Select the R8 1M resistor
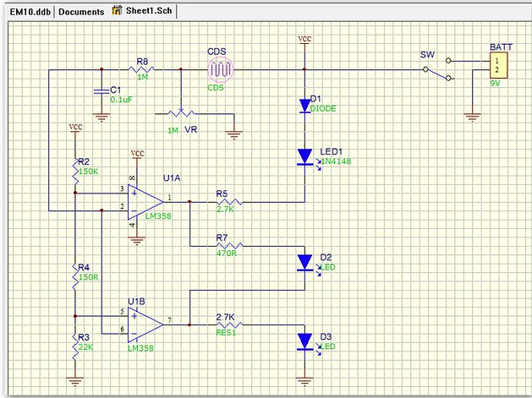 [x=141, y=69]
